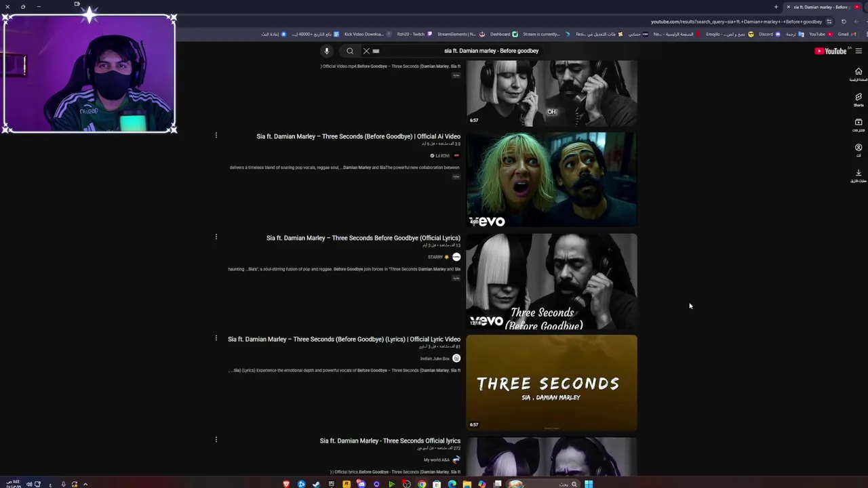Click the search magnifier button
The image size is (868, 488).
[x=350, y=51]
